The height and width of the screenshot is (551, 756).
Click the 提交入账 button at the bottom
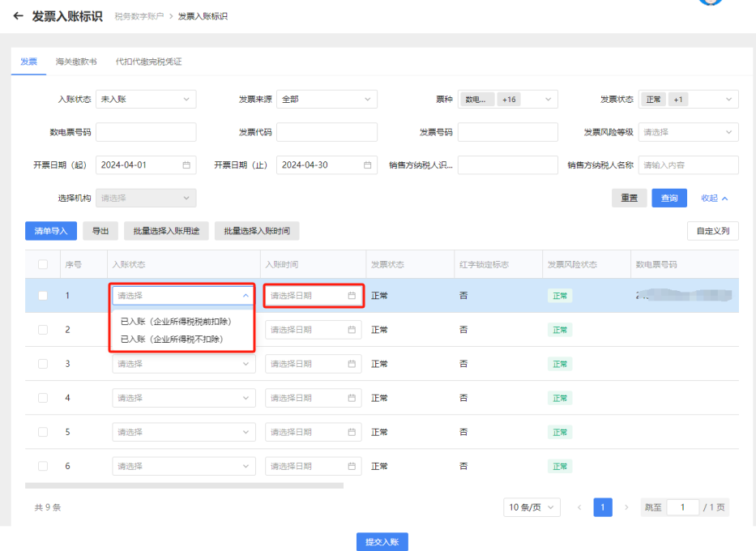[x=382, y=541]
